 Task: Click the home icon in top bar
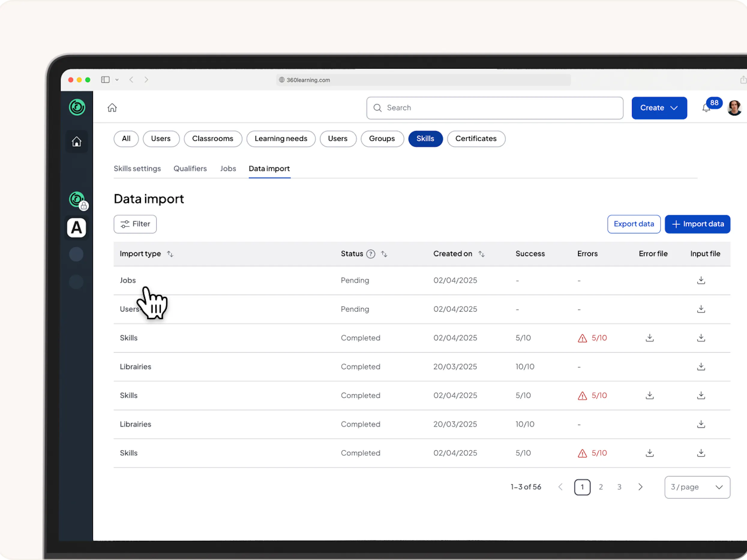(112, 108)
